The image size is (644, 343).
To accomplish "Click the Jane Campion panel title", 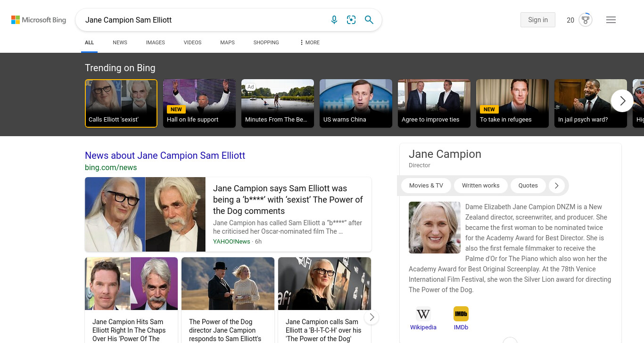I will tap(445, 154).
